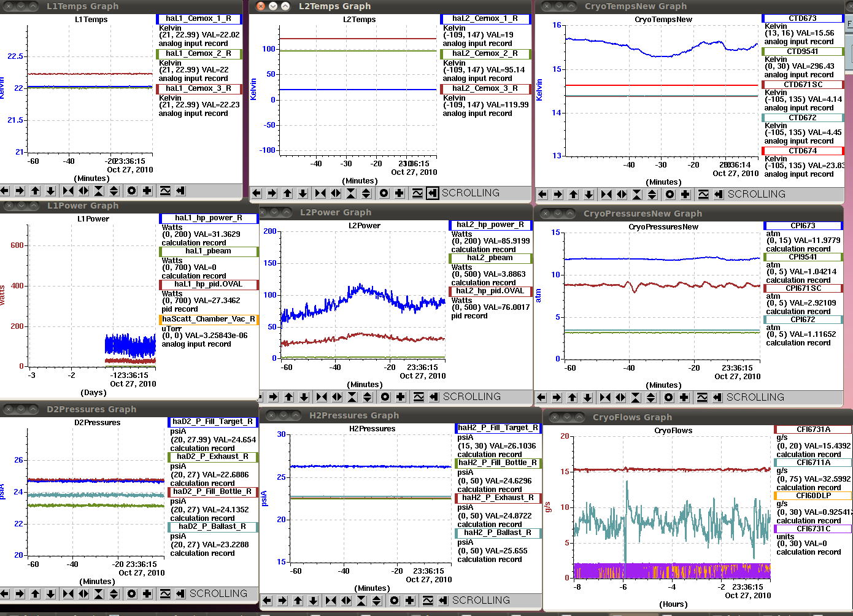Select CTD674 legend entry in CryoTempsNew
Viewport: 853px width, 616px height.
click(x=803, y=151)
